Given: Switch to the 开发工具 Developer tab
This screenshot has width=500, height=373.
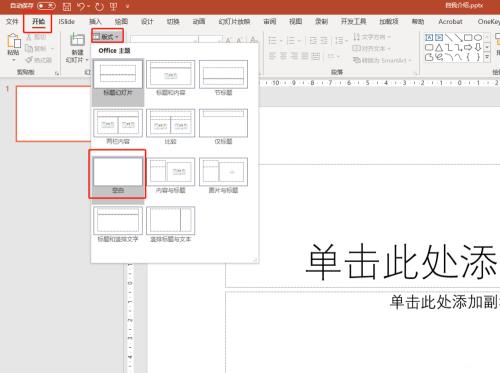Looking at the screenshot, I should (353, 22).
